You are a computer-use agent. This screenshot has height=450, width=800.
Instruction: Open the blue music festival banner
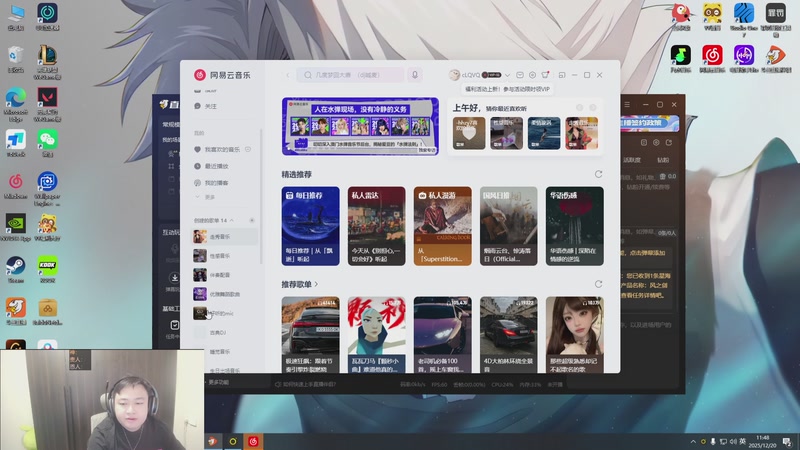(360, 127)
